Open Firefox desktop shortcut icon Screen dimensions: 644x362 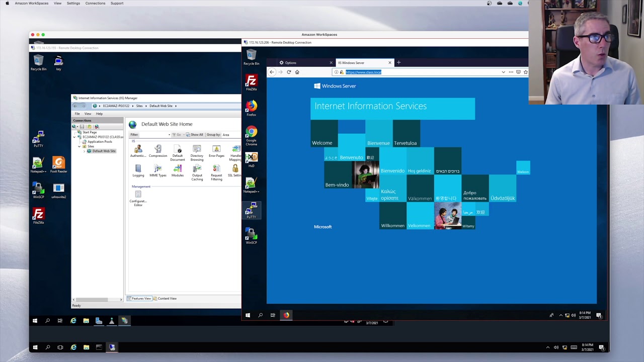[x=251, y=108]
